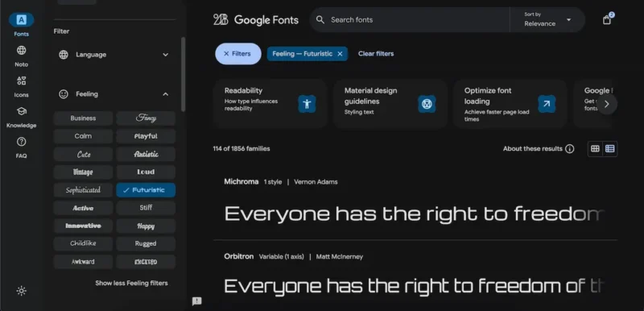Select the Stiff feeling filter
644x311 pixels.
[146, 208]
